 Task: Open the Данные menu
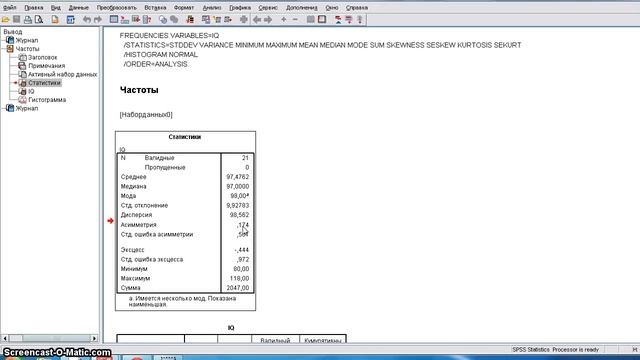click(x=78, y=8)
